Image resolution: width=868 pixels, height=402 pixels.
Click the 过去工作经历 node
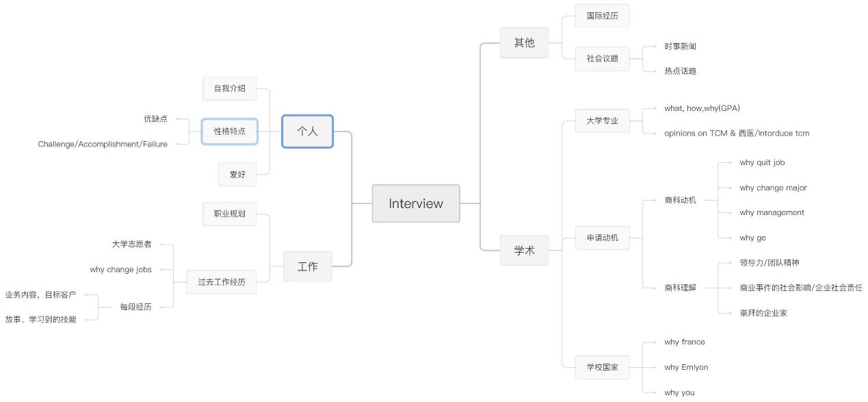coord(222,281)
